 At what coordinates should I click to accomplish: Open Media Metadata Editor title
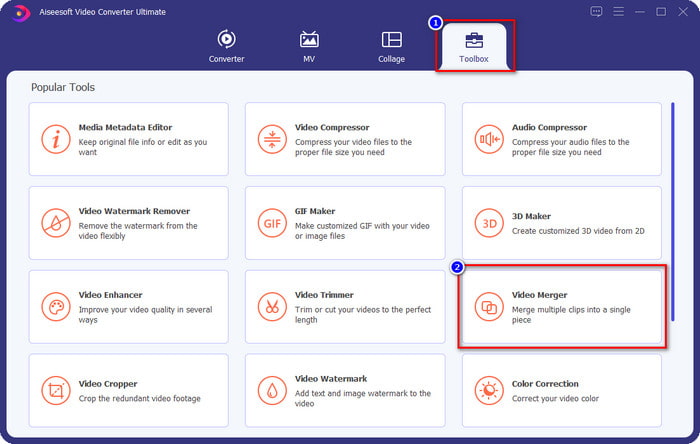[x=125, y=128]
